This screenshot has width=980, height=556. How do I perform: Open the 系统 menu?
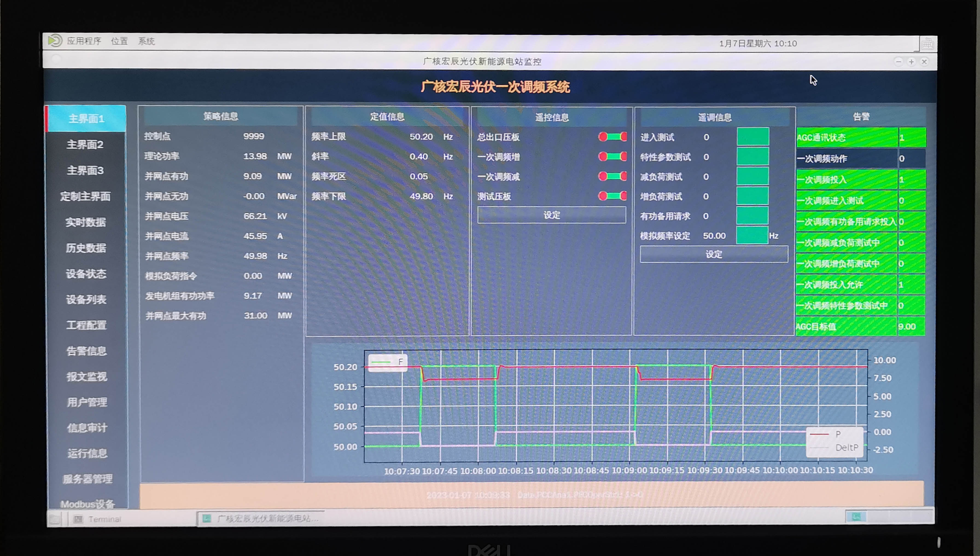click(146, 41)
